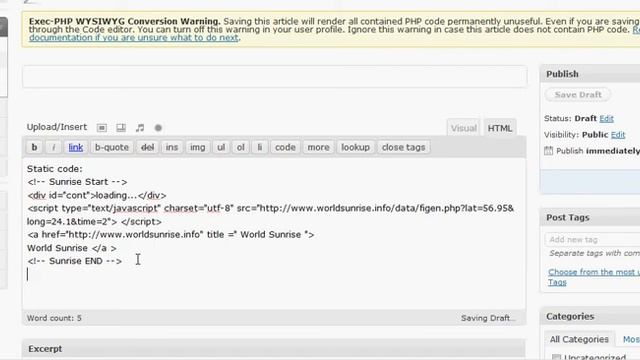Toggle bold with the b button
Screen dimensions: 640x360
coord(34,147)
